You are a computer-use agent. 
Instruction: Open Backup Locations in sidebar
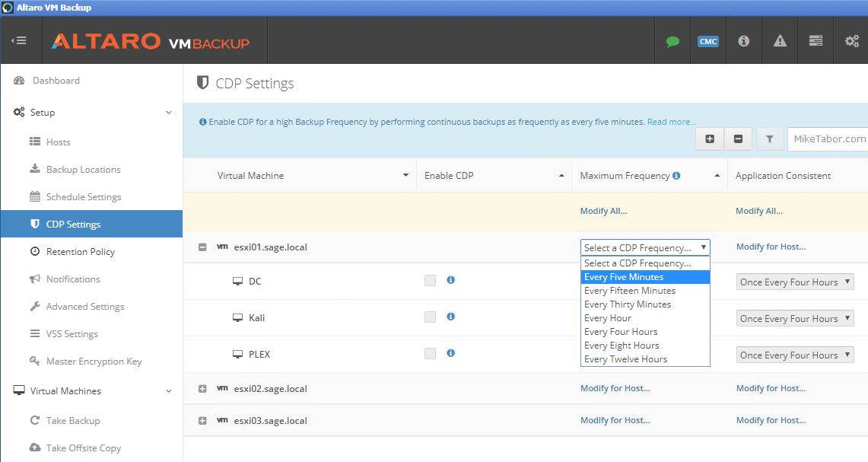click(x=83, y=170)
